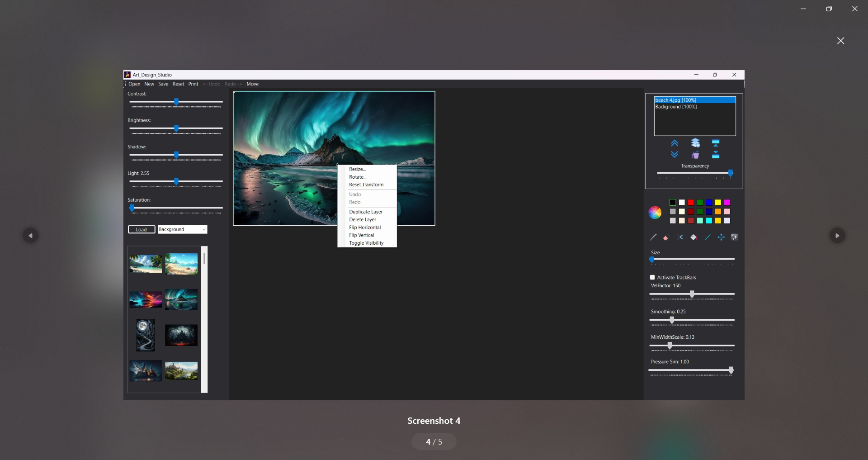Click the Smoothing slider handle
This screenshot has width=868, height=460.
672,320
